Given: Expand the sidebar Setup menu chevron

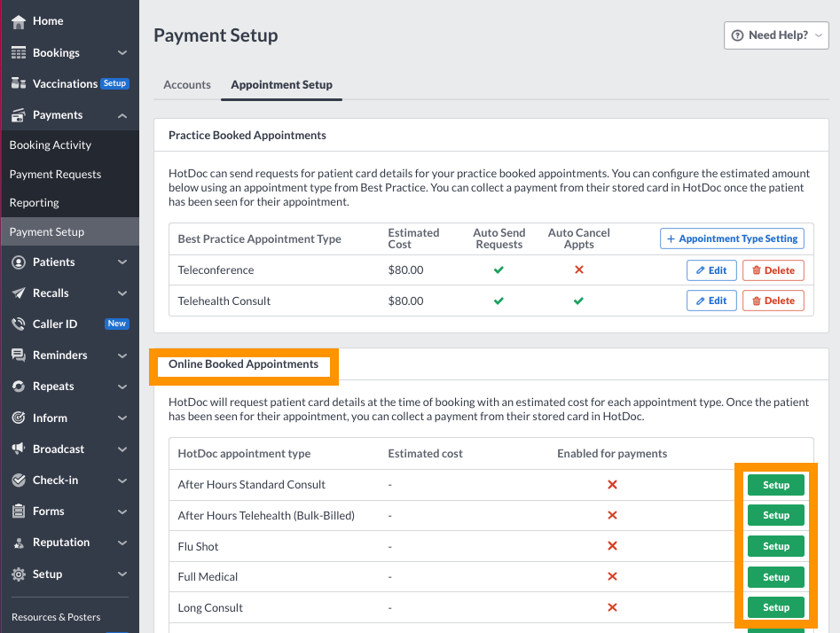Looking at the screenshot, I should coord(122,574).
